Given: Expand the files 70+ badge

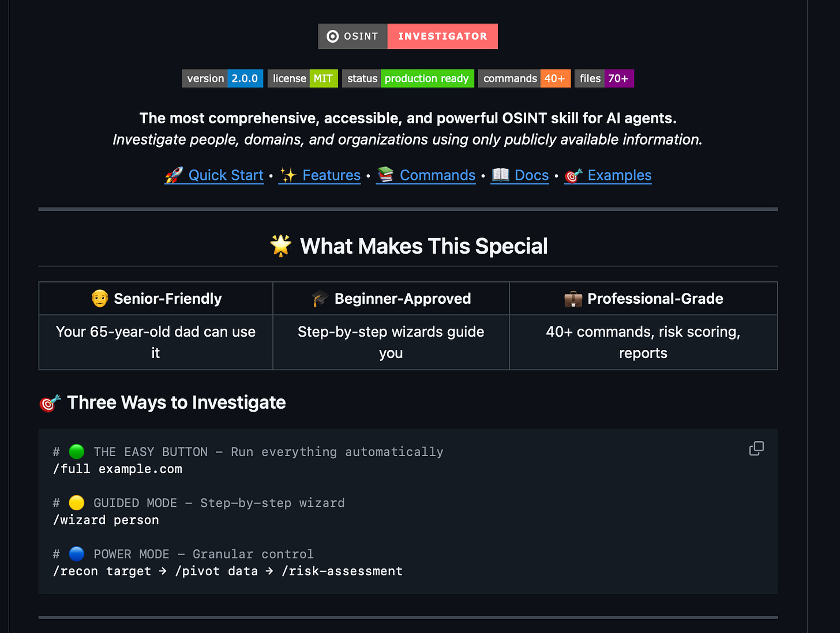Looking at the screenshot, I should coord(603,78).
